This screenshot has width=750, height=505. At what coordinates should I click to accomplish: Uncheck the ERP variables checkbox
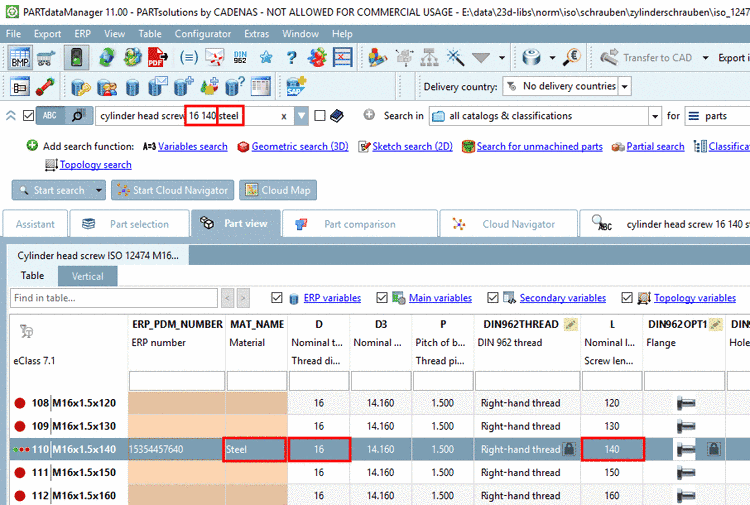click(276, 298)
